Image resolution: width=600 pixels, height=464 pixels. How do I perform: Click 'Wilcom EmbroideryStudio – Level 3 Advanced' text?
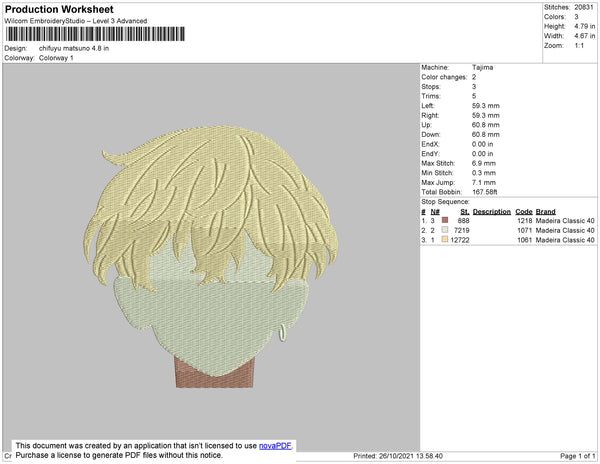click(76, 21)
